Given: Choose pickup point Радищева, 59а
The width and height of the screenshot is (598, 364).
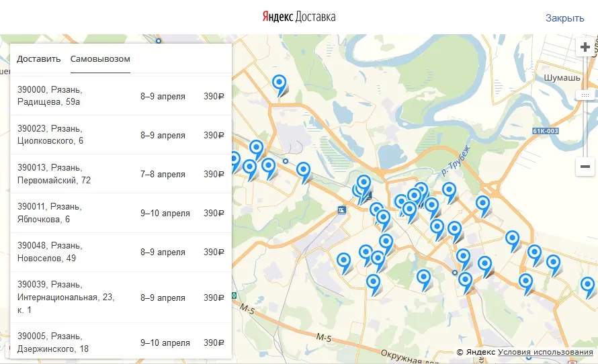Looking at the screenshot, I should (x=121, y=96).
